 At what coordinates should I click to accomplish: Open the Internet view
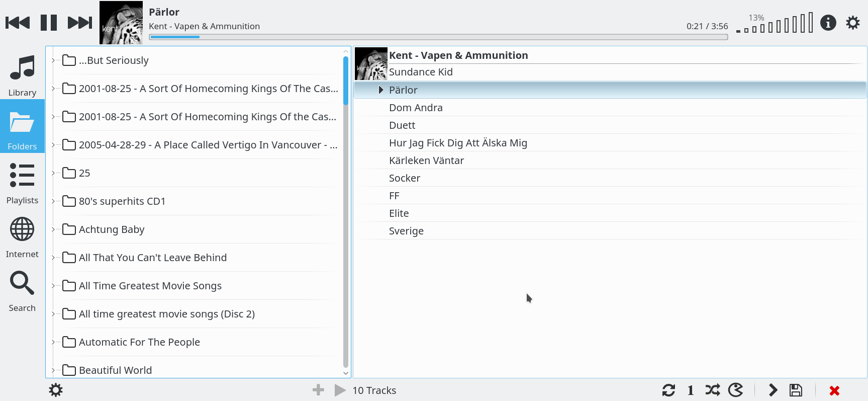[22, 237]
